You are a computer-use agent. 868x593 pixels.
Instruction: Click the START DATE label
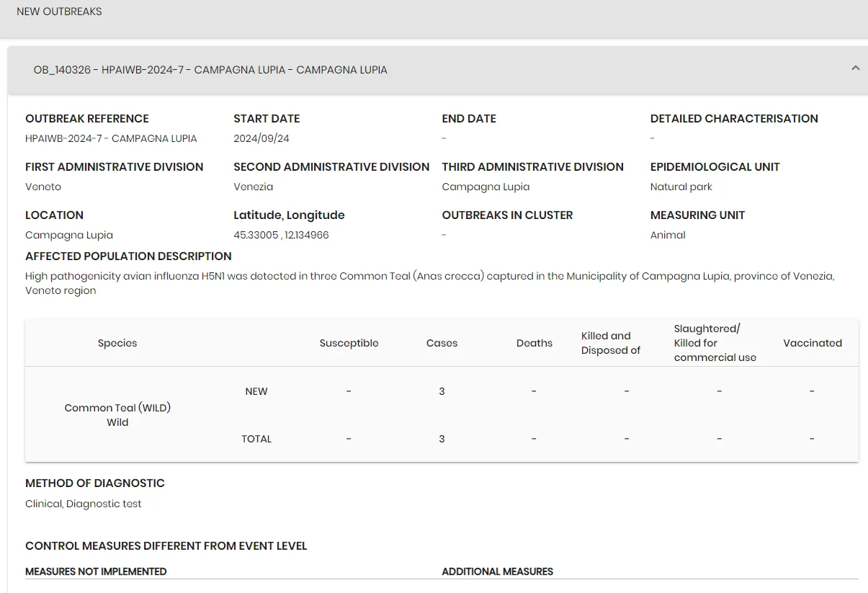point(267,119)
